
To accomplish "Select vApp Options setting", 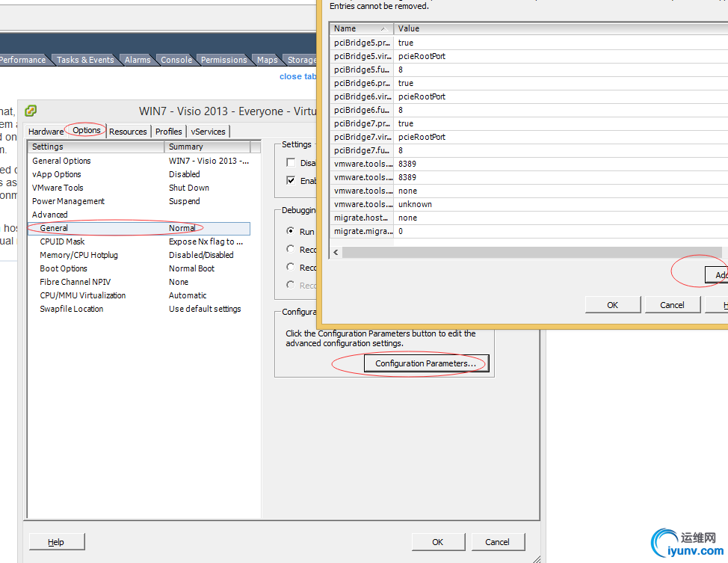I will (139, 174).
